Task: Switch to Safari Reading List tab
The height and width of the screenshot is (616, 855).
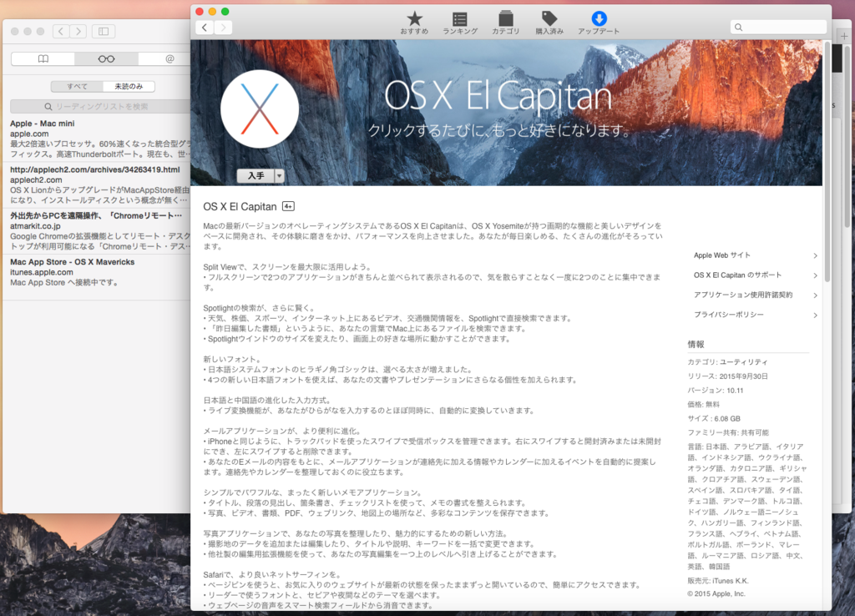Action: [106, 59]
